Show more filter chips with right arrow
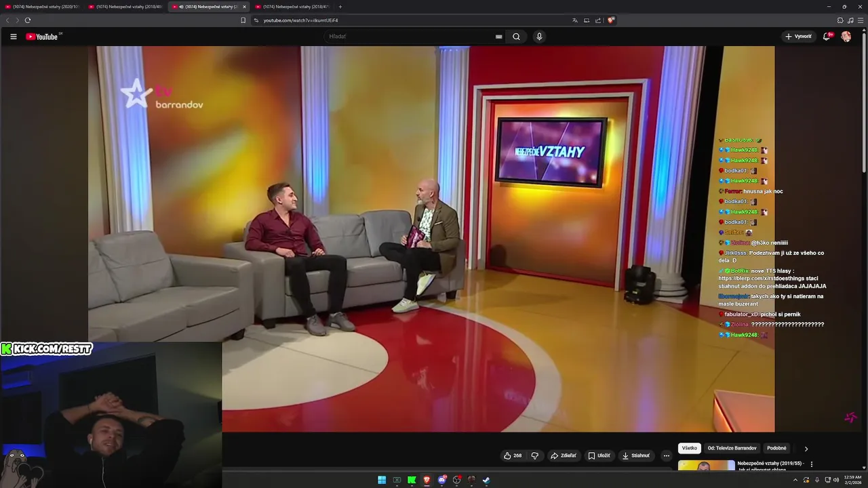This screenshot has width=868, height=488. click(x=806, y=449)
